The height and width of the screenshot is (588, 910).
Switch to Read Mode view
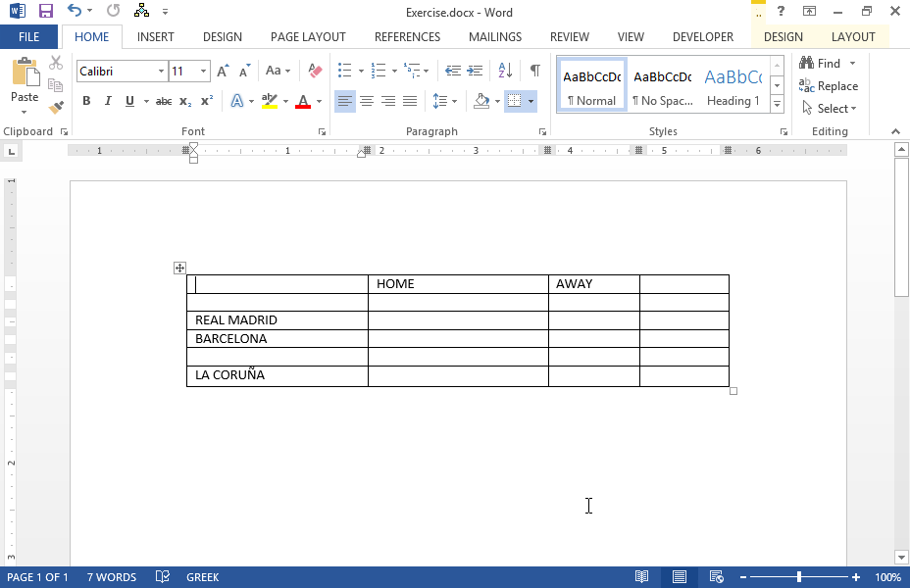pos(641,577)
